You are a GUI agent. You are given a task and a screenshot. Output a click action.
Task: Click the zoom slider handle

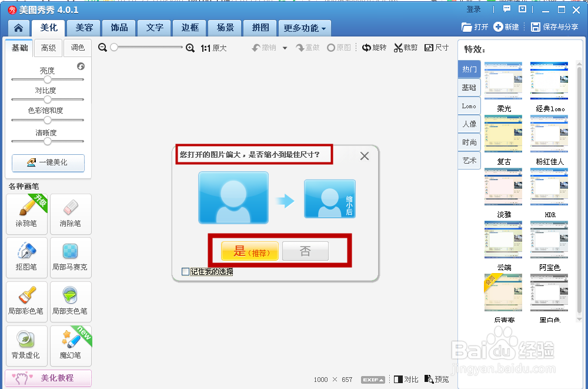114,47
